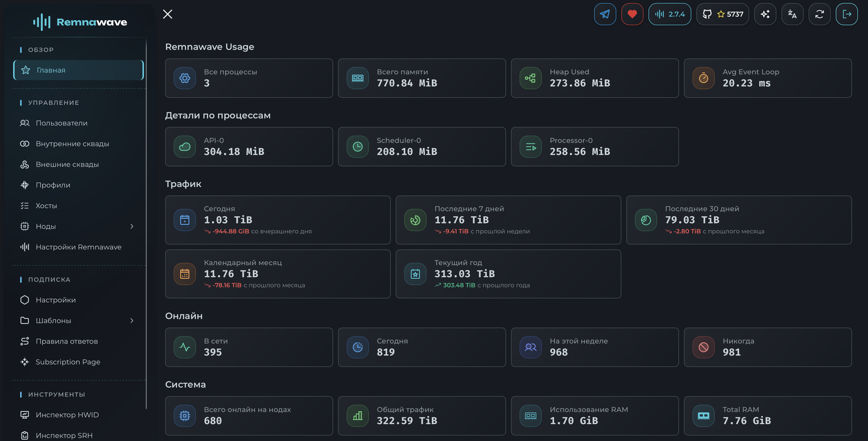Click the Текущий год star-calendar icon
Viewport: 868px width, 441px height.
point(415,274)
